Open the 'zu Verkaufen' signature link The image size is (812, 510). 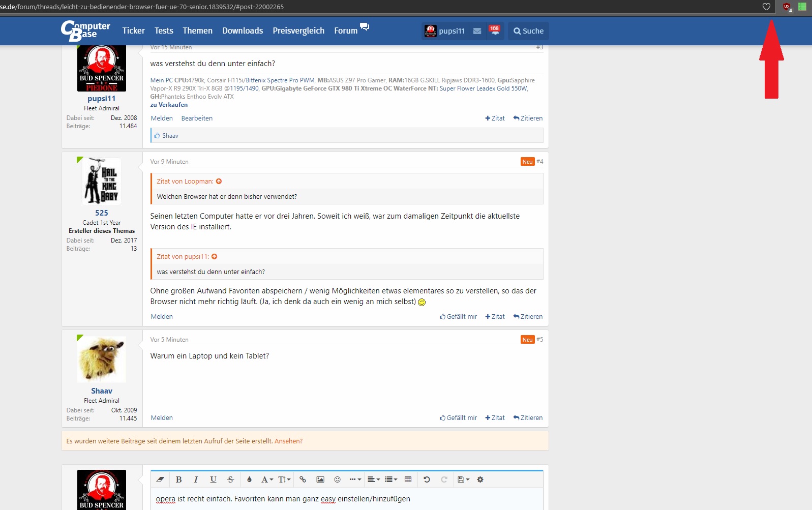[x=169, y=105]
